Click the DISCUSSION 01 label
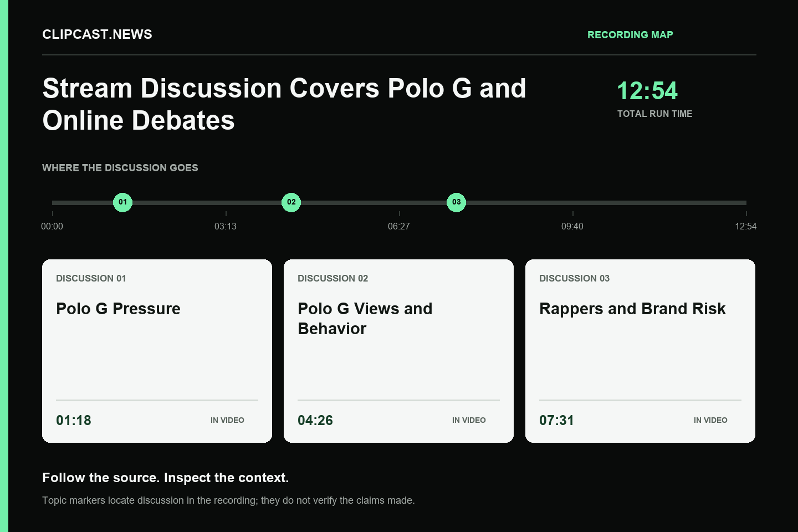This screenshot has width=798, height=532. pyautogui.click(x=91, y=278)
